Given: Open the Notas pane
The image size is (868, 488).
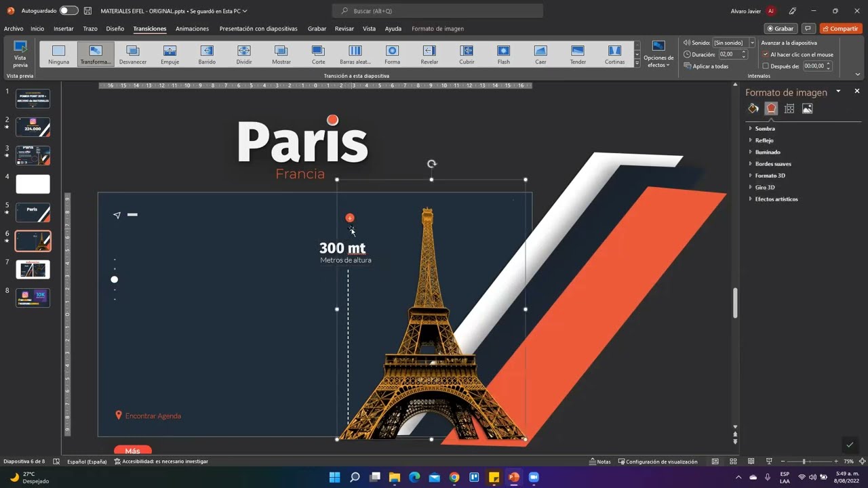Looking at the screenshot, I should click(600, 462).
